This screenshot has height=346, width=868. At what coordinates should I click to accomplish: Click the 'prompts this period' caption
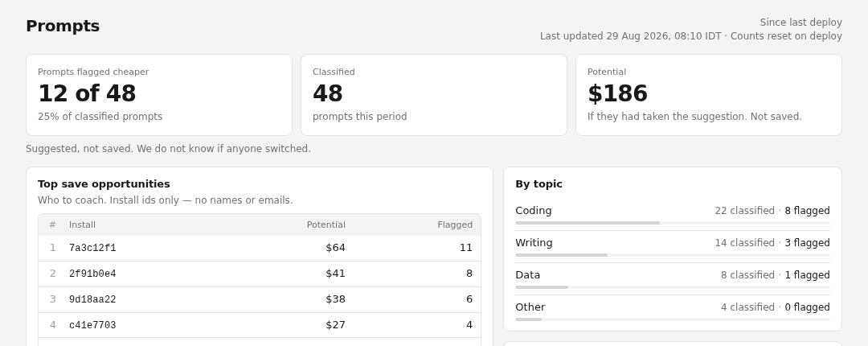(360, 117)
